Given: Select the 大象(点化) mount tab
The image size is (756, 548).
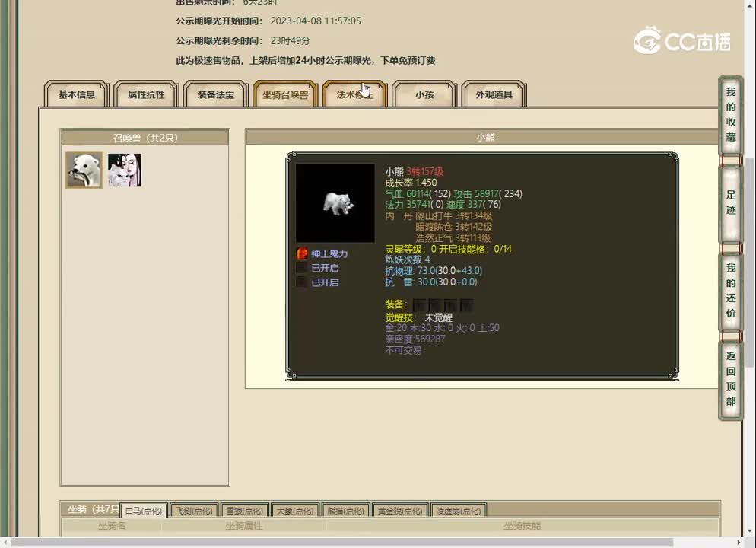Looking at the screenshot, I should (x=295, y=511).
